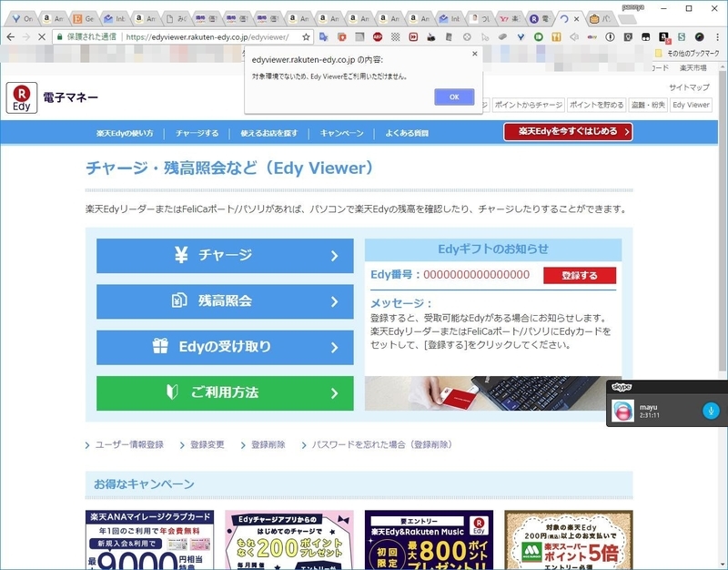Click the green circle extension icon

[539, 36]
